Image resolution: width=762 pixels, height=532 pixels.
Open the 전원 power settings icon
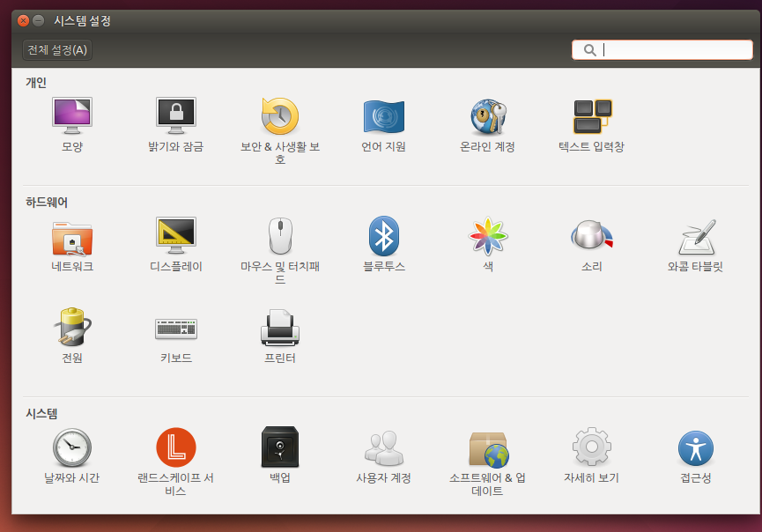[72, 327]
